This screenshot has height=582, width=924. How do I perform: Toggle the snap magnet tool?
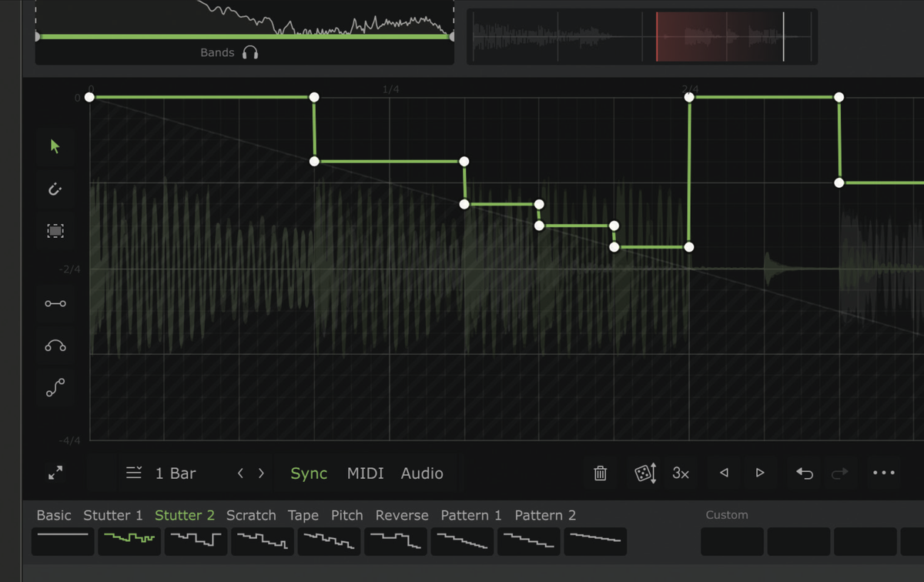pyautogui.click(x=55, y=188)
